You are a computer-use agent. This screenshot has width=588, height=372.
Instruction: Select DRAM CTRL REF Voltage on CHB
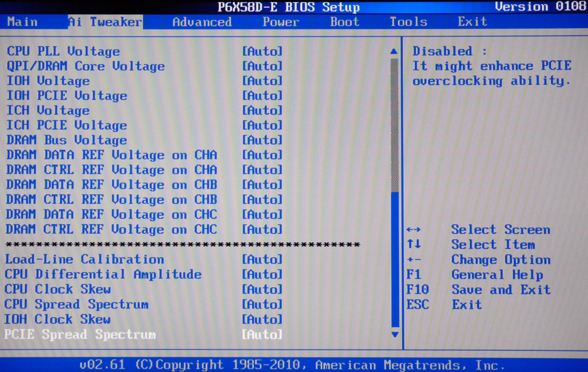coord(112,200)
